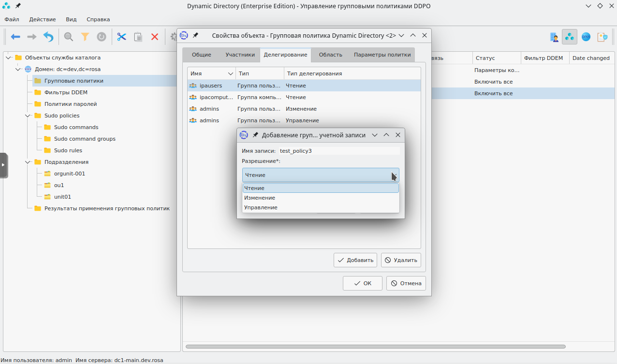This screenshot has height=364, width=617.
Task: Click the building and user module icon
Action: 554,37
